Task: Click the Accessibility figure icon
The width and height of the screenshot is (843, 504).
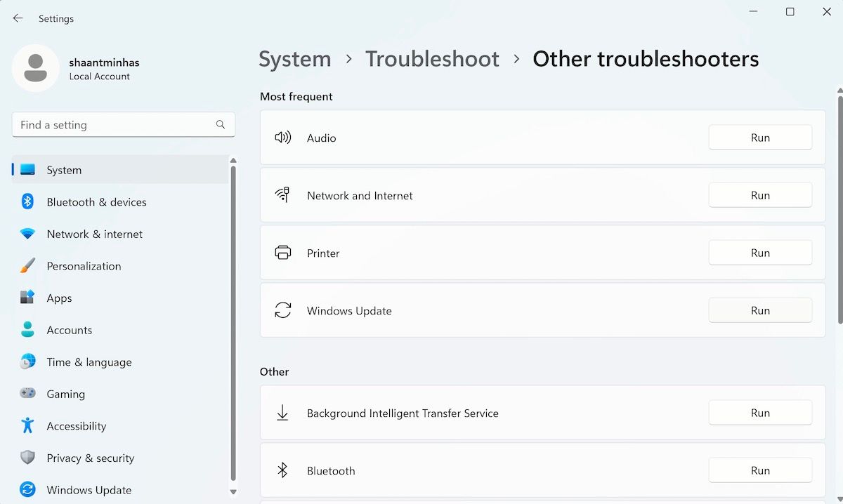Action: click(x=27, y=425)
